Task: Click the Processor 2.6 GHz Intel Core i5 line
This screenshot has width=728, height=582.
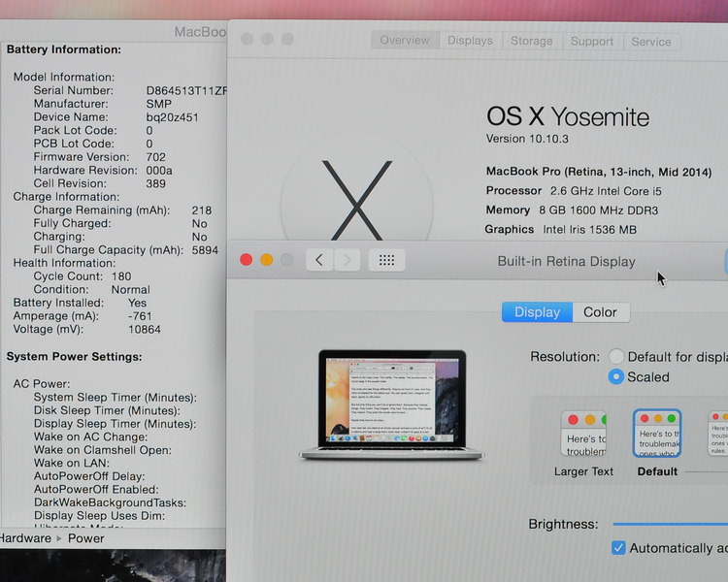Action: click(574, 191)
